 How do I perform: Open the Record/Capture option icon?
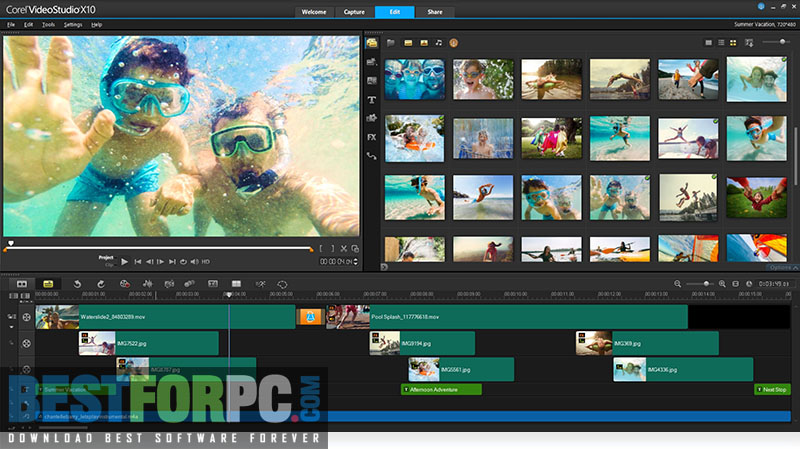pos(124,284)
